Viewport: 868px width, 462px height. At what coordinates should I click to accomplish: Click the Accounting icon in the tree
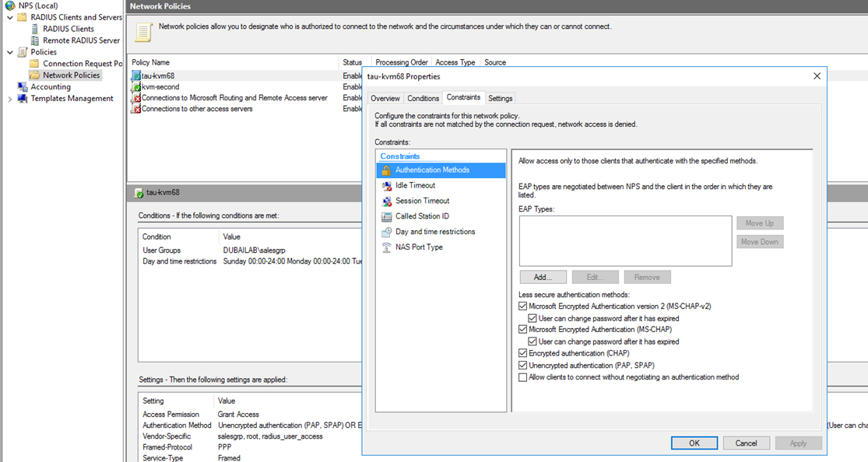point(23,87)
